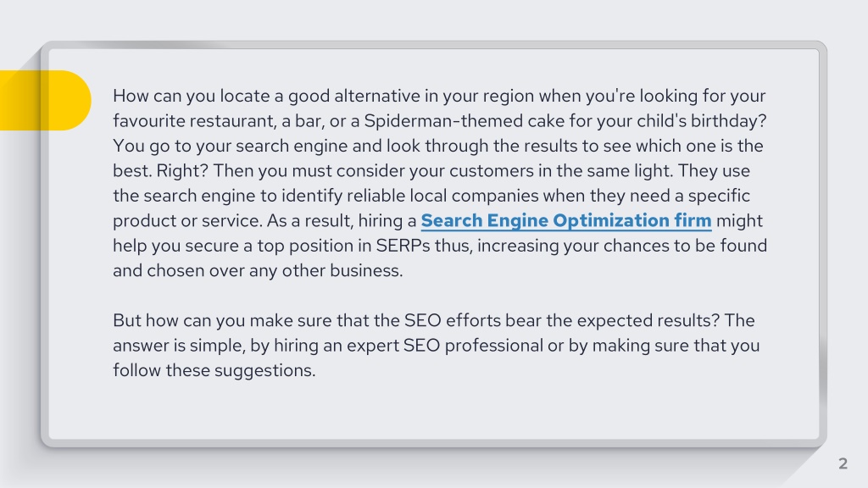Click the word "SERPs" in the text
Screen dimensions: 868x488
pyautogui.click(x=403, y=246)
